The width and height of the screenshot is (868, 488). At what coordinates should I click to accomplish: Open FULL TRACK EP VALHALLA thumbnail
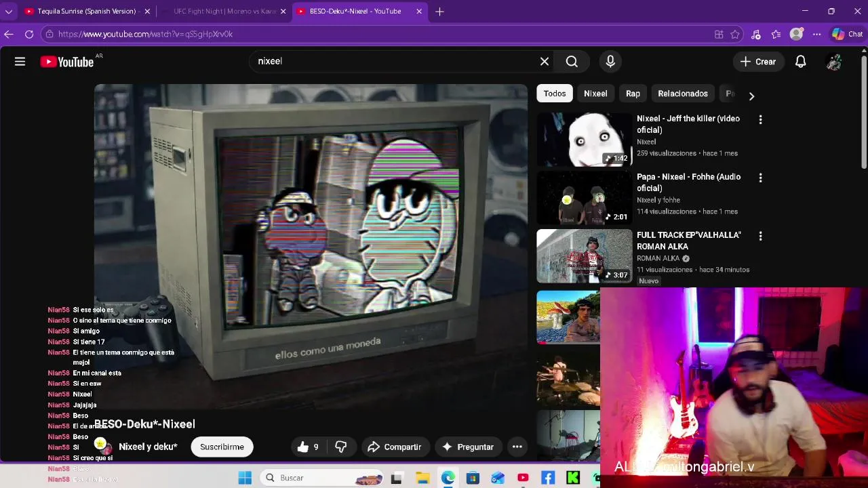pyautogui.click(x=584, y=256)
